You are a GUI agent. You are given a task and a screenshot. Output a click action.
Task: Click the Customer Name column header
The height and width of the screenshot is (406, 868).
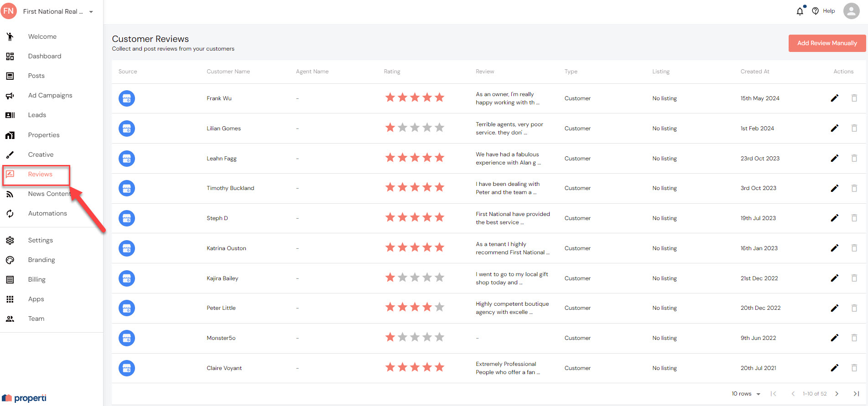click(x=228, y=72)
